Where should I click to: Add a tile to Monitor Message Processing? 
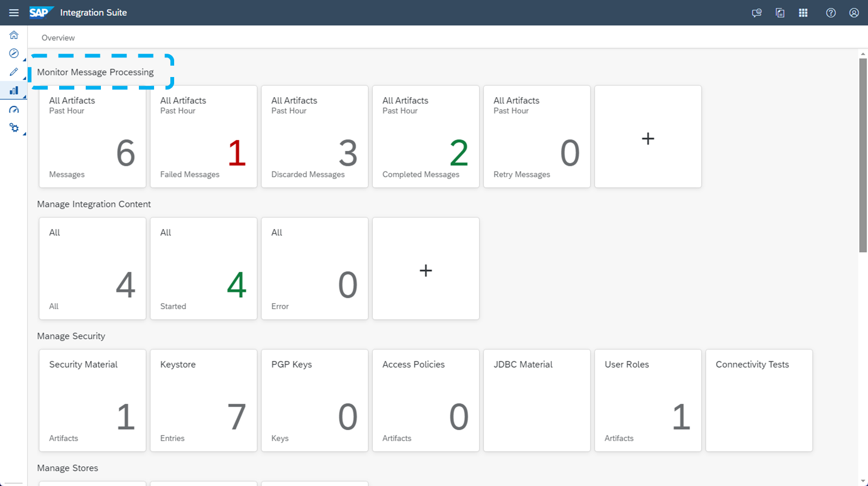tap(648, 137)
